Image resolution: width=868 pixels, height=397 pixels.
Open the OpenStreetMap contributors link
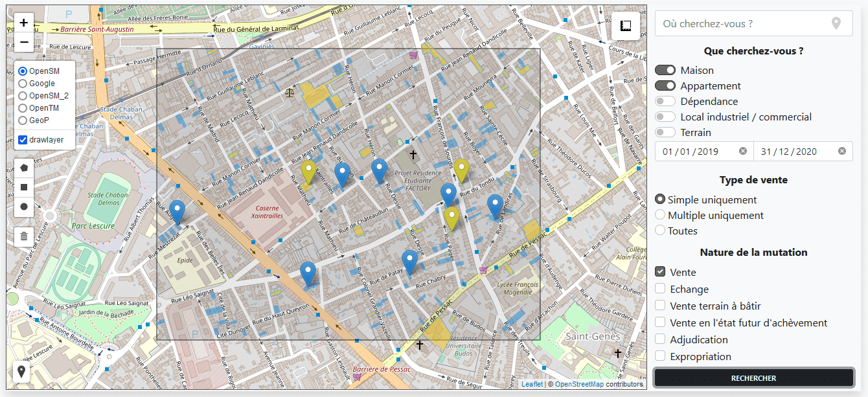[579, 385]
